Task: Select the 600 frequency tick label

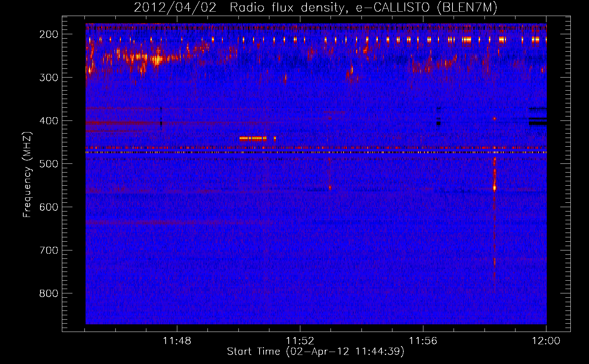Action: click(49, 207)
